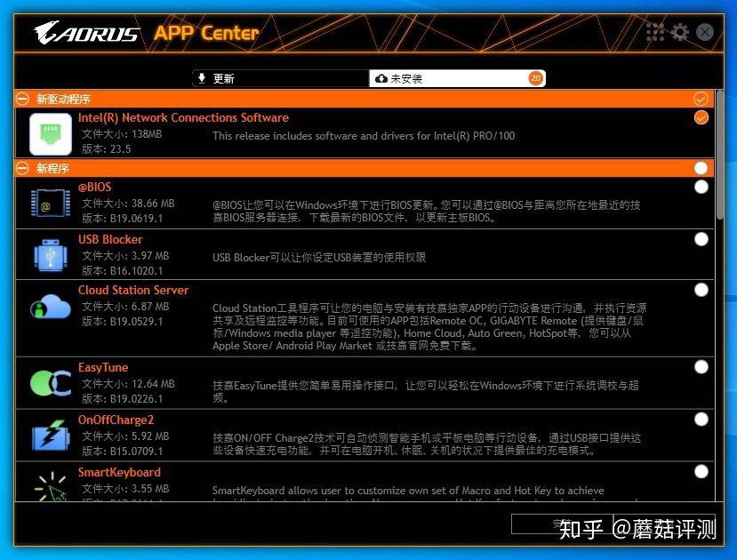
Task: Click the apps grid icon near the gear
Action: (654, 32)
